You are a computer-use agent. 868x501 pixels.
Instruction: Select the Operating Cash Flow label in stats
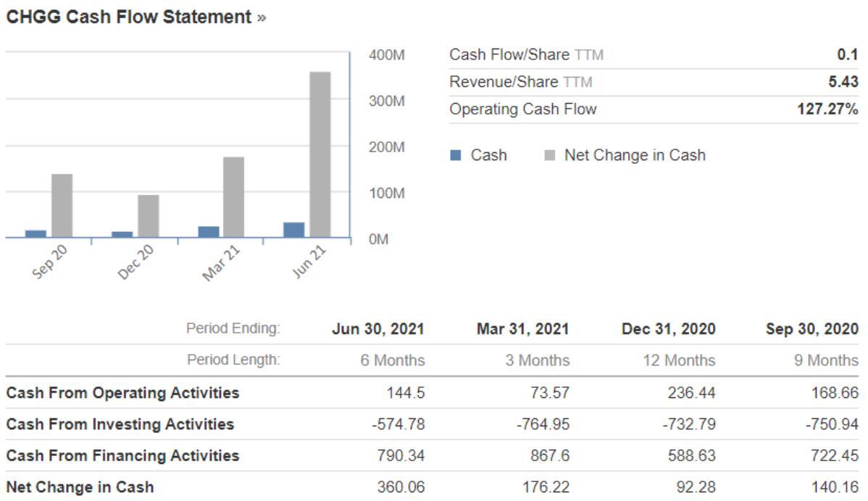point(523,109)
